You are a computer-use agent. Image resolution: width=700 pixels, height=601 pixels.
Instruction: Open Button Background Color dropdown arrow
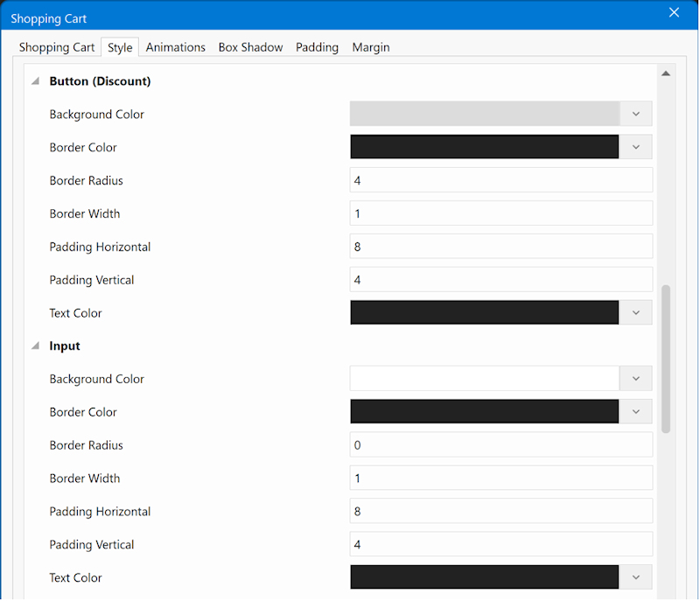tap(636, 115)
